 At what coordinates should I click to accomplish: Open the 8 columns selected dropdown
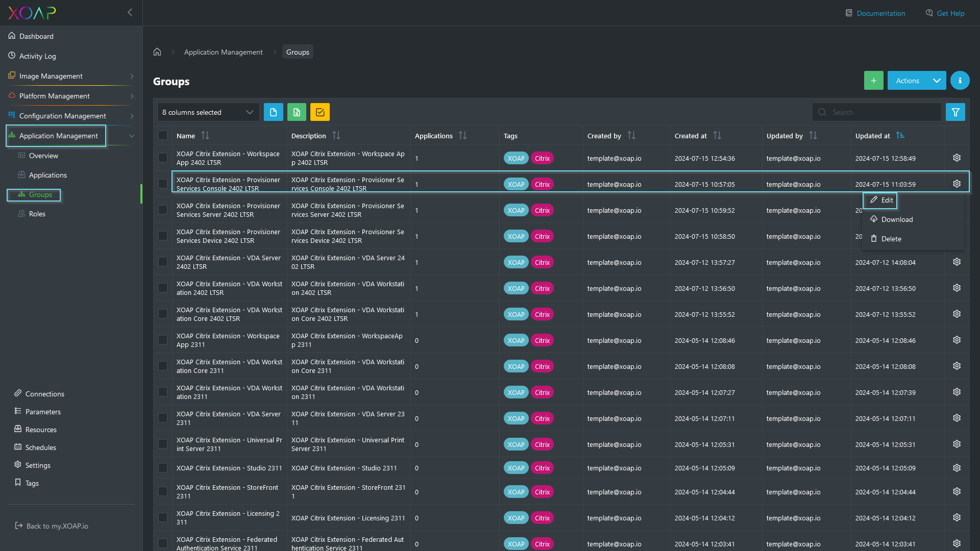(x=208, y=112)
